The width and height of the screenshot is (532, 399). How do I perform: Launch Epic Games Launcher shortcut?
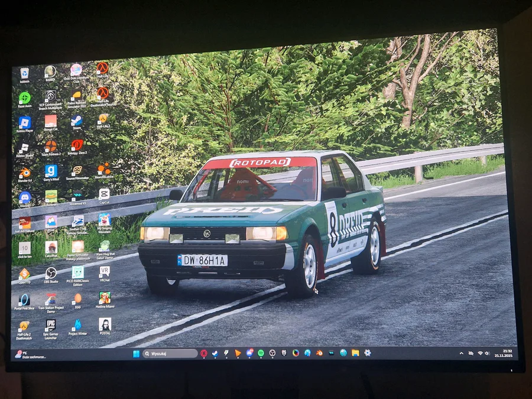pos(51,329)
